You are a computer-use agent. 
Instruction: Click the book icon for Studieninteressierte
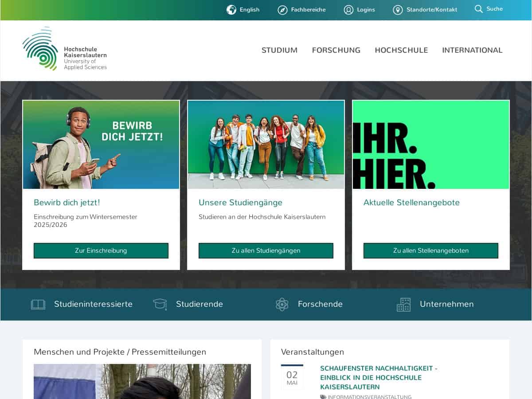pos(38,304)
